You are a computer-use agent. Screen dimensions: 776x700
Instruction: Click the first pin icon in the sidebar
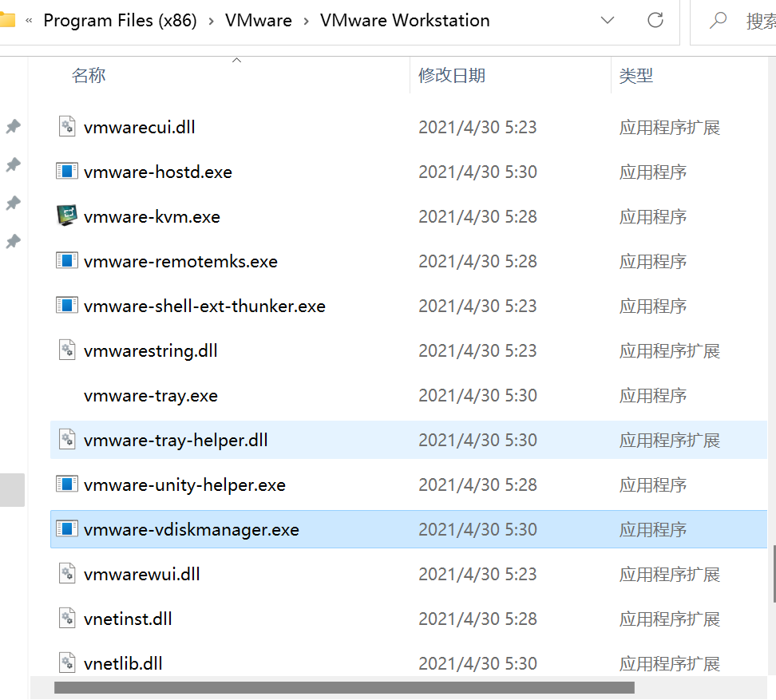point(14,126)
